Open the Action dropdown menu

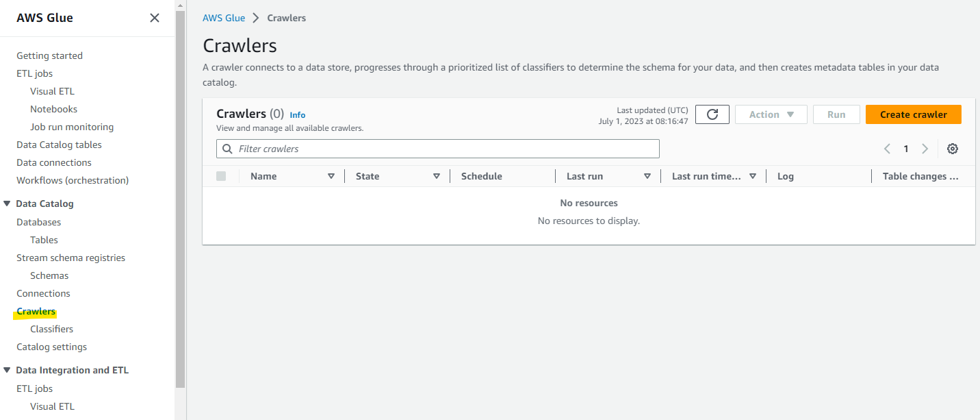771,114
